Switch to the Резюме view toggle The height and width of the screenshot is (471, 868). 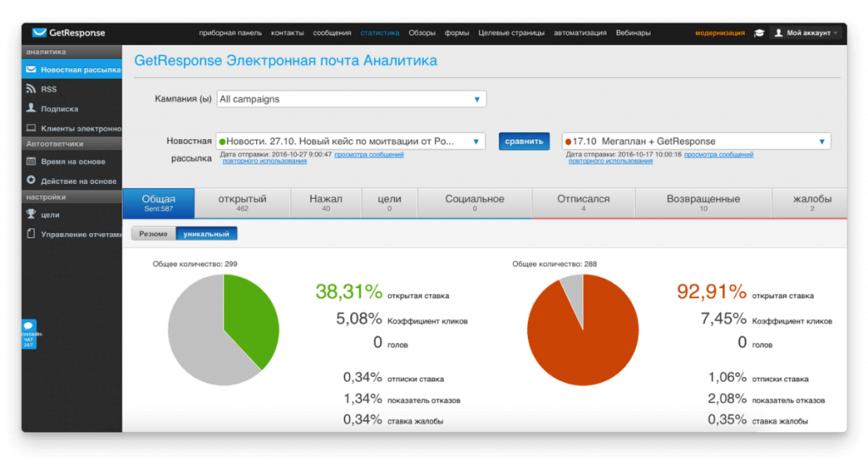153,234
